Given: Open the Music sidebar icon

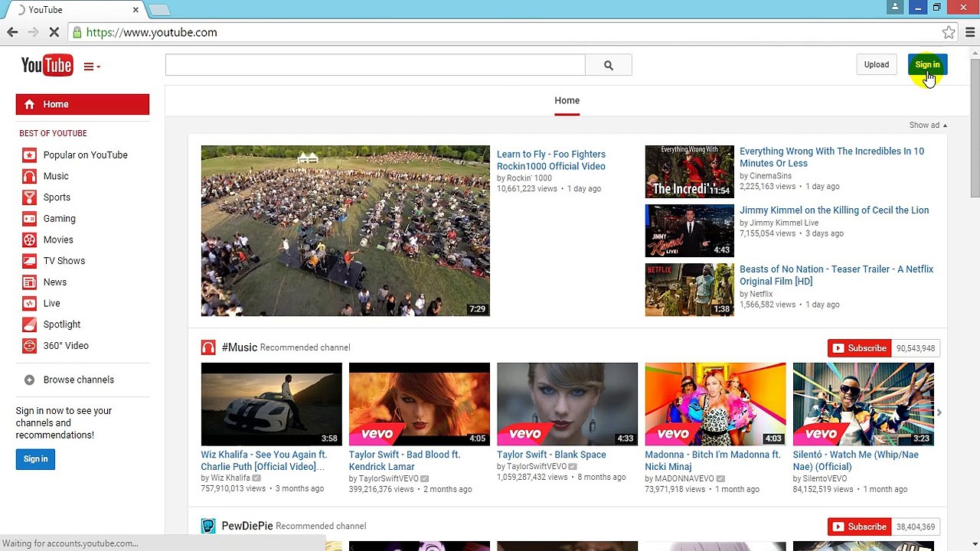Looking at the screenshot, I should (29, 176).
